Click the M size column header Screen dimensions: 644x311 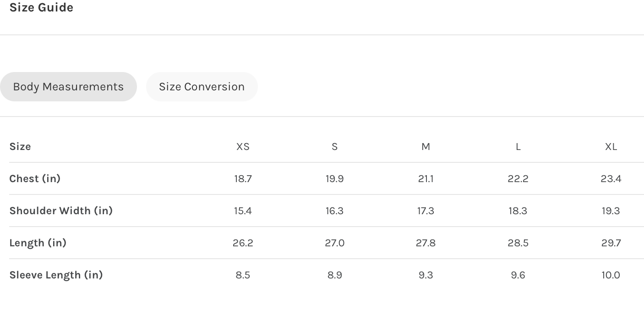(x=426, y=147)
